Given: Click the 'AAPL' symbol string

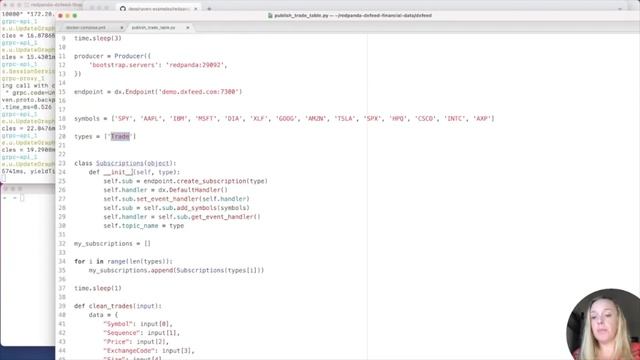Looking at the screenshot, I should [x=151, y=119].
